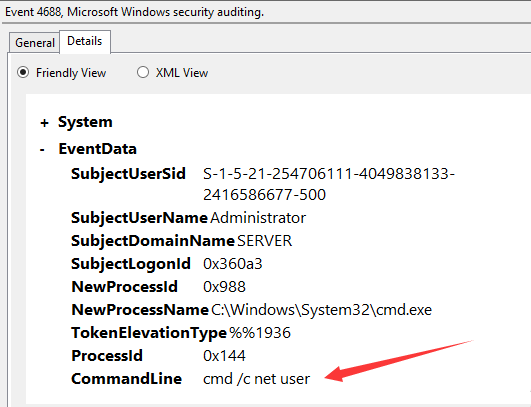Click the Event 4688 header title
The image size is (531, 407).
click(x=134, y=12)
